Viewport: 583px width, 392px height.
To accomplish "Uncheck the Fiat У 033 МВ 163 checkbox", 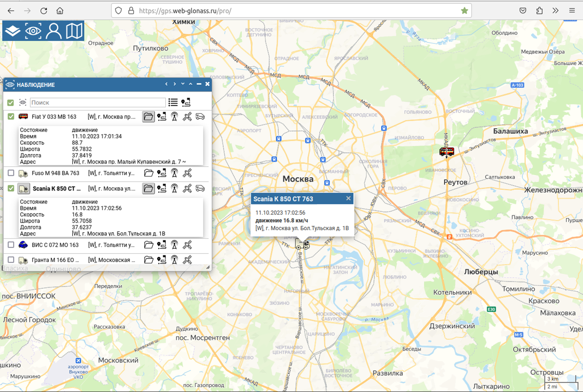I will 11,116.
